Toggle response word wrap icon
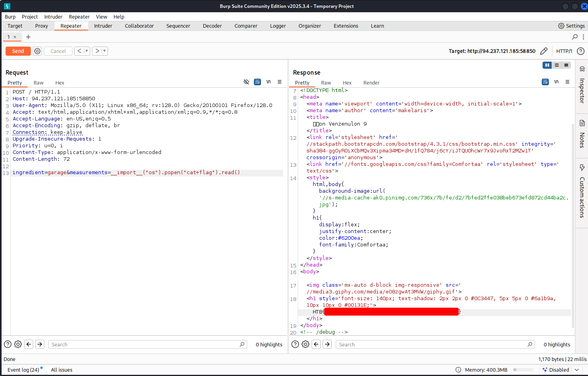Screen dimensions: 588x376 545,82
